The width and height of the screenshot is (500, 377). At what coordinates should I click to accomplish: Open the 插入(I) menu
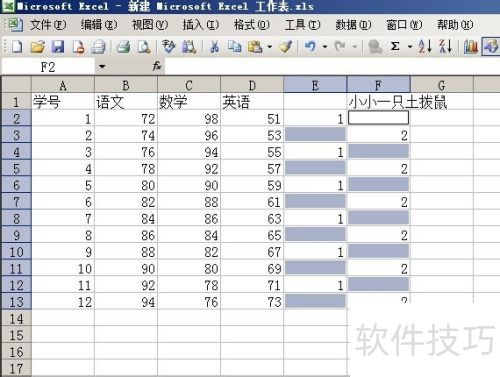[x=200, y=25]
